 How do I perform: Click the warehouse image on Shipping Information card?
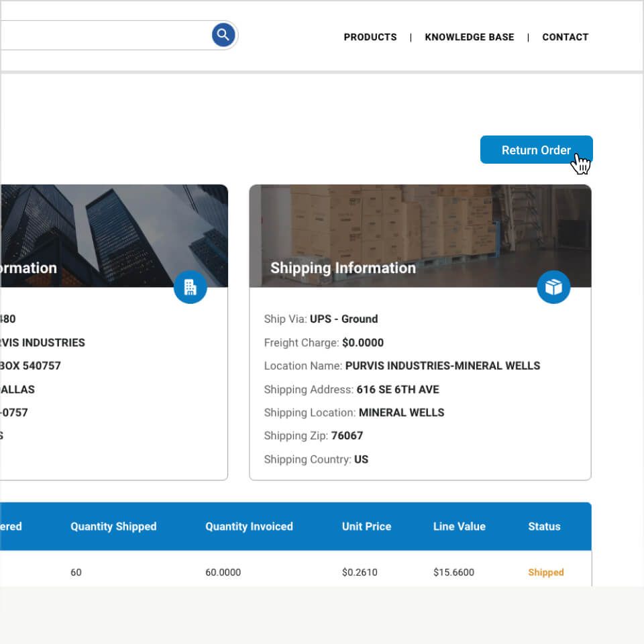420,221
